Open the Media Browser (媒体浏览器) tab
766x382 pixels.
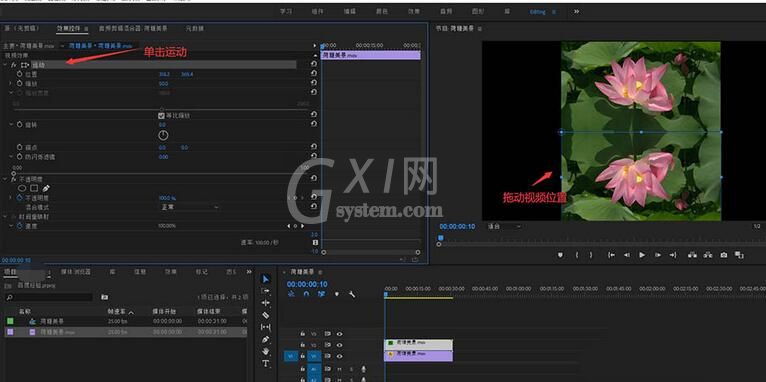(76, 272)
